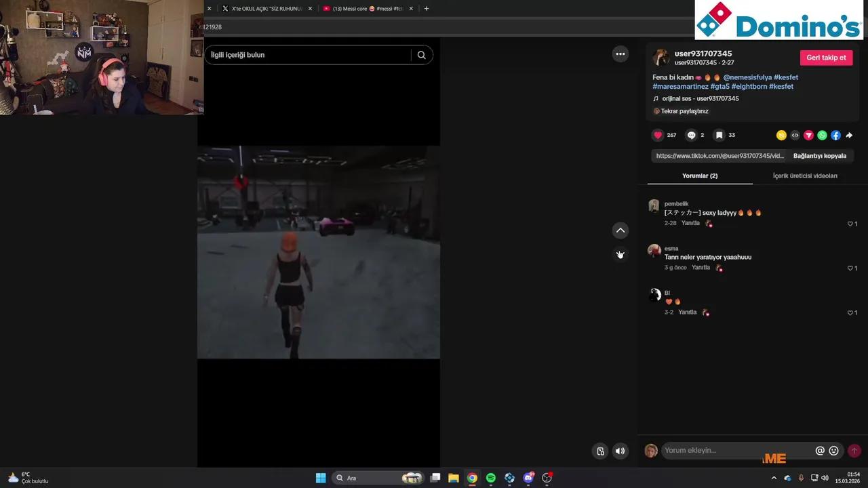Open Spotify from the taskbar
This screenshot has height=488, width=868.
491,478
